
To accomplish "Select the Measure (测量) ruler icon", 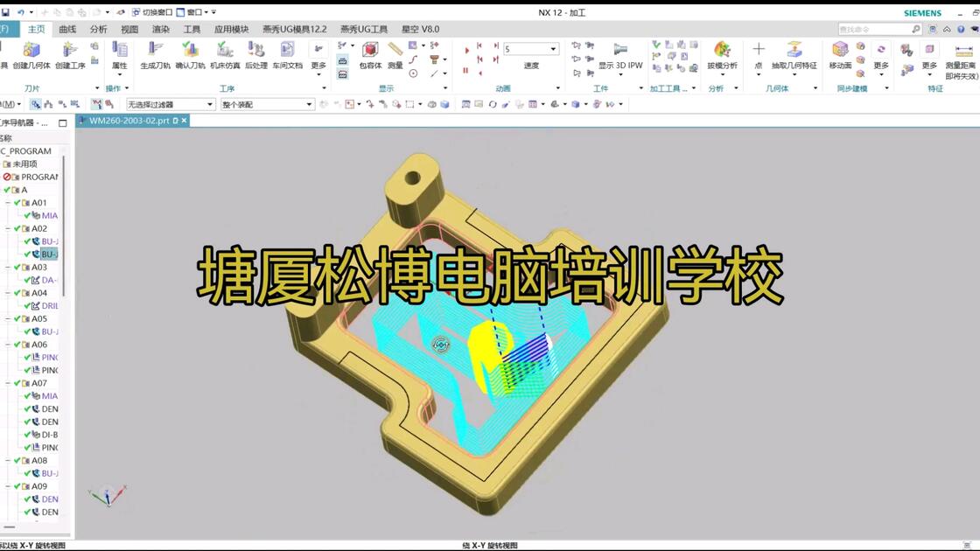I will tap(395, 49).
